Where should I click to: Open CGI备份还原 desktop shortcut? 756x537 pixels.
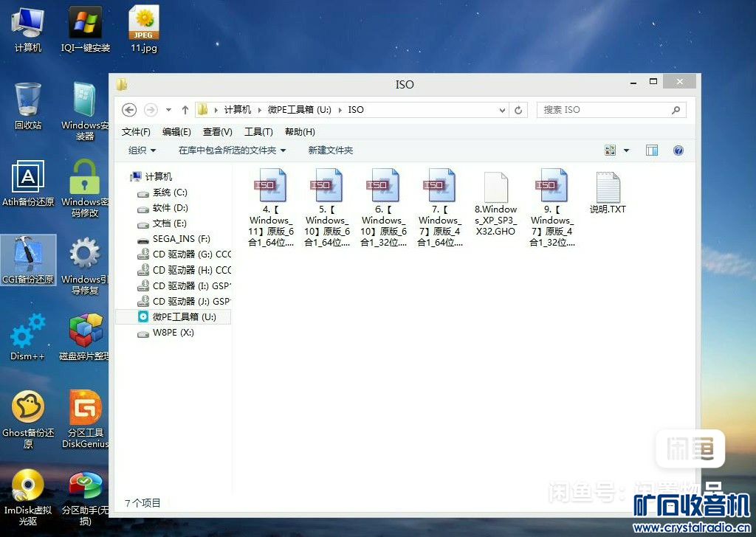pos(28,260)
